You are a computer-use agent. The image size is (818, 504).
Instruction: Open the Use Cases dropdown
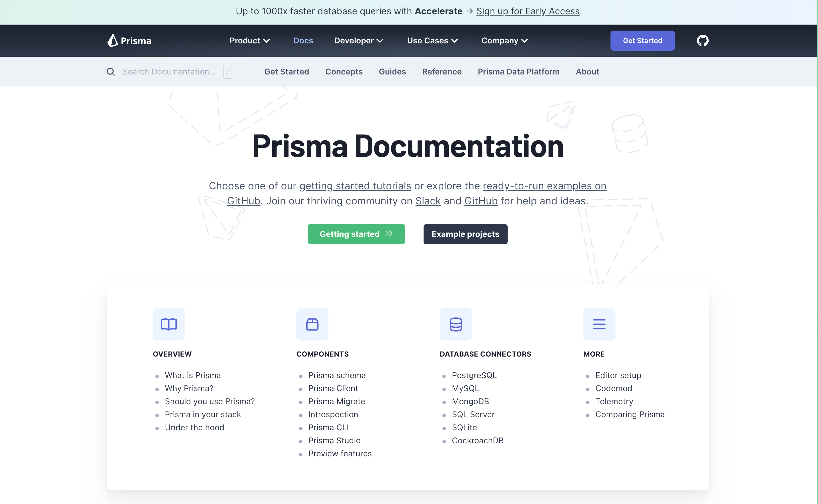coord(433,41)
